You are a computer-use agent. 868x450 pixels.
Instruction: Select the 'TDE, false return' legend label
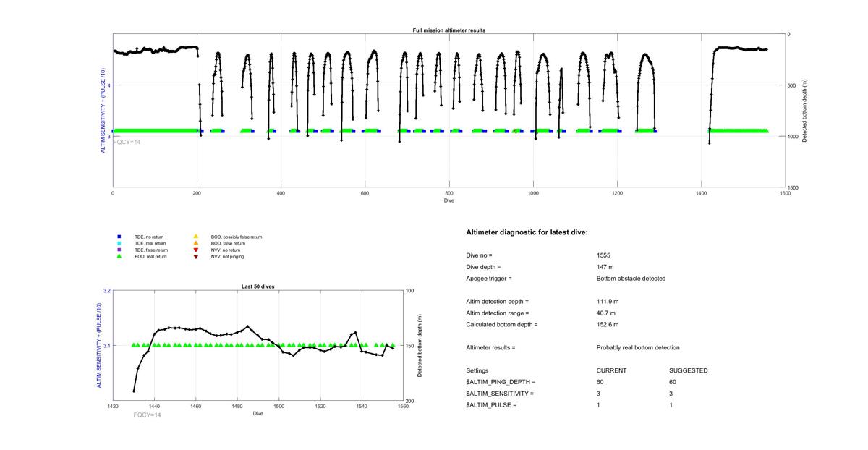pos(151,250)
